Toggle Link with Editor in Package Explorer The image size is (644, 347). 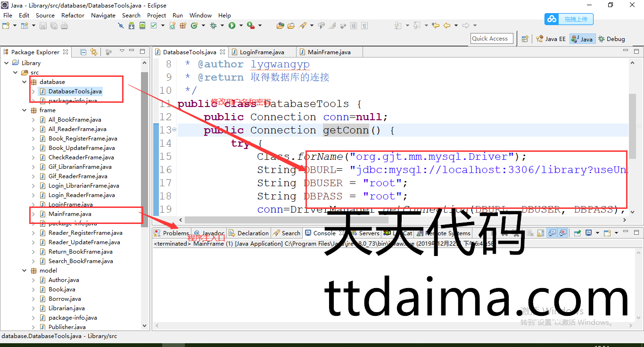tap(94, 52)
